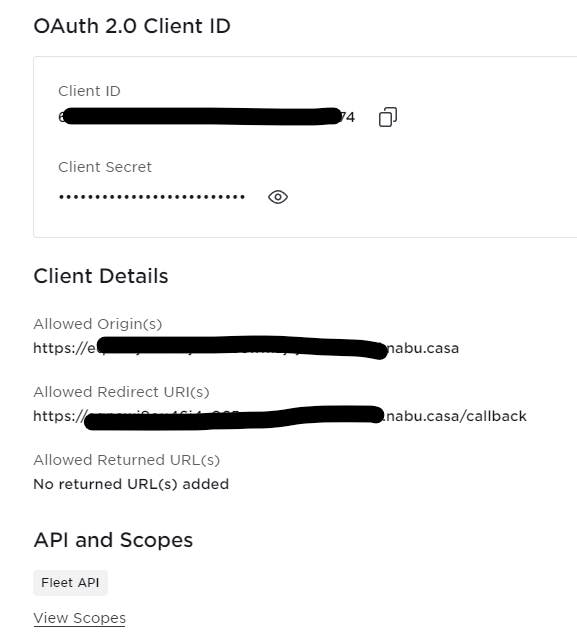Screen dimensions: 577x644
Task: Click the Client ID field label
Action: (x=89, y=91)
